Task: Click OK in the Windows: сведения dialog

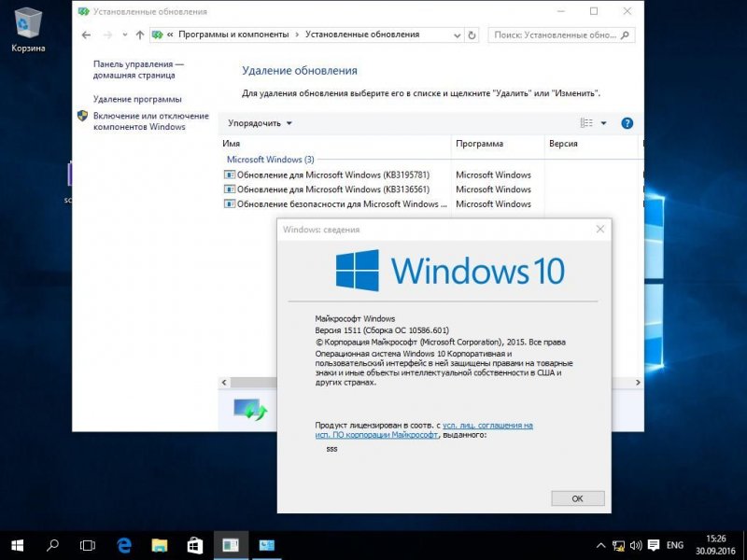Action: tap(577, 498)
